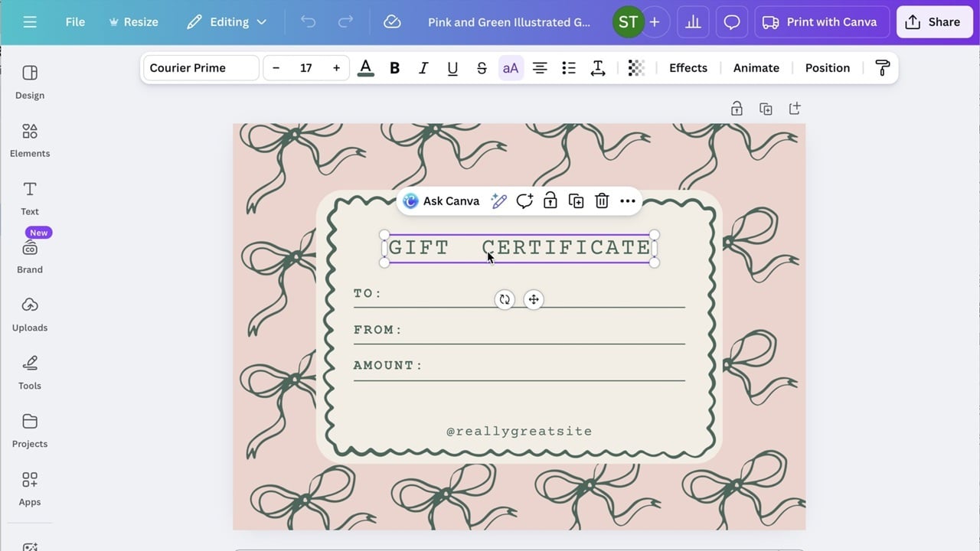Click the font size value 17

point(305,68)
